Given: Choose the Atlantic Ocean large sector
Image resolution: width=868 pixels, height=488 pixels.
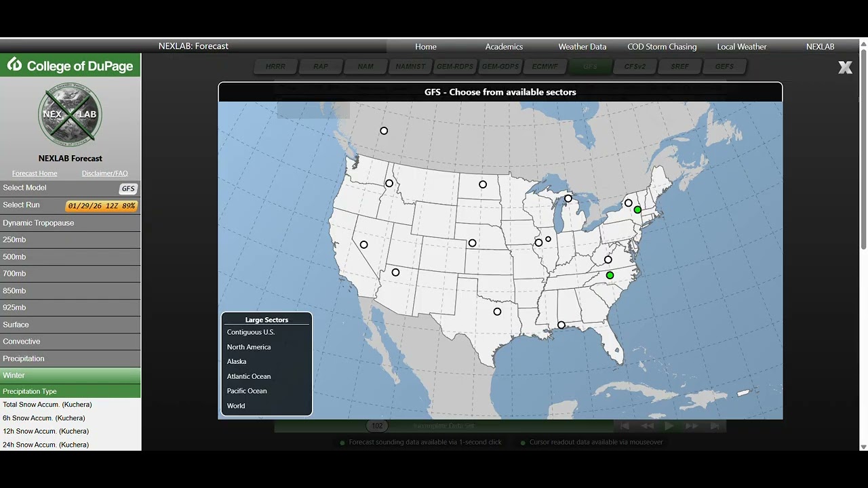Looking at the screenshot, I should pyautogui.click(x=249, y=377).
